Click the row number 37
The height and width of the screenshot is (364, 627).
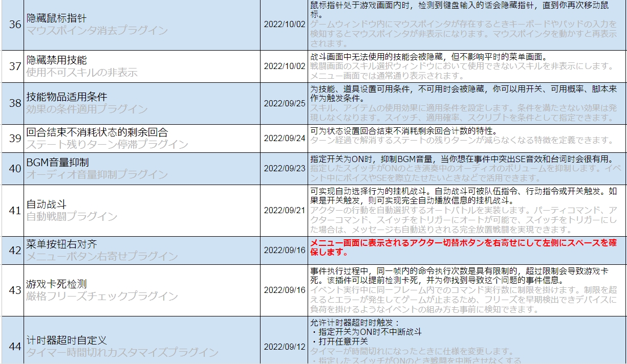[15, 66]
